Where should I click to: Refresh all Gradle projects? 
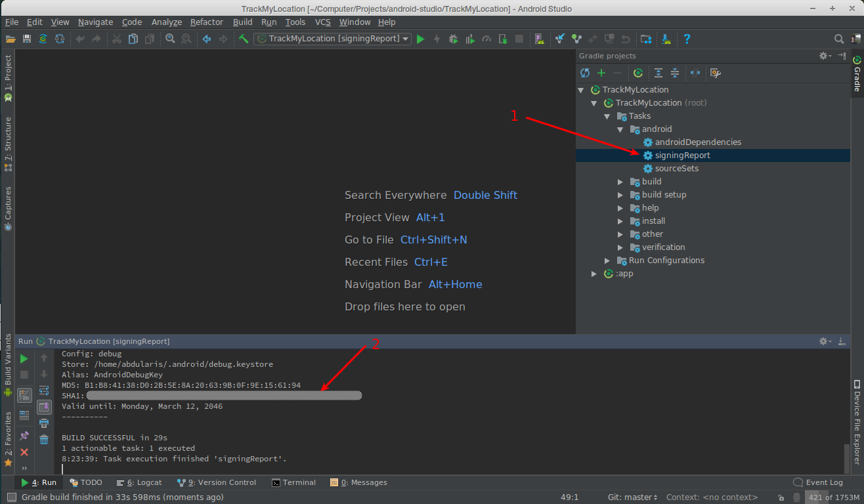click(585, 73)
